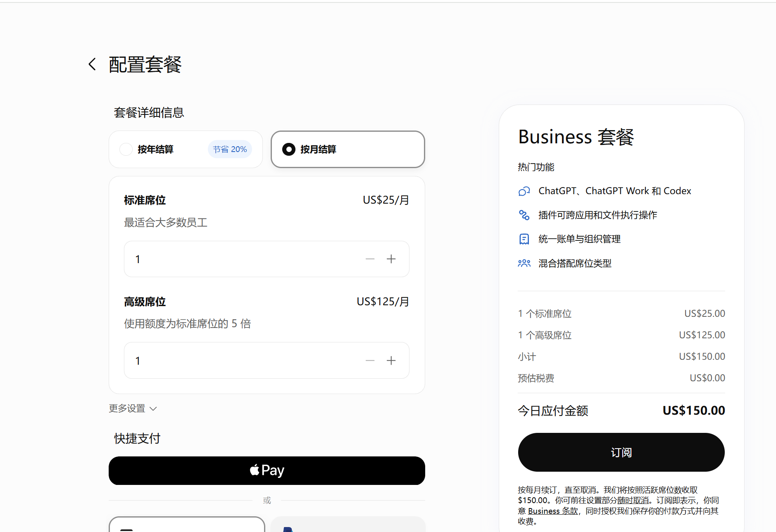Click the Business 套餐 title
This screenshot has width=776, height=532.
[576, 137]
